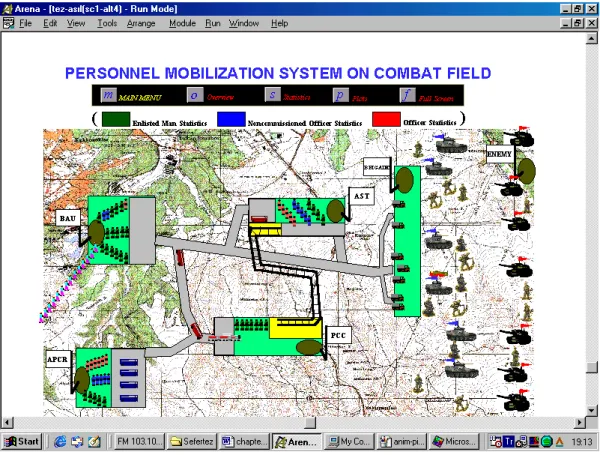Click the Outlook Express quick launch icon
This screenshot has width=600, height=455.
[x=77, y=442]
